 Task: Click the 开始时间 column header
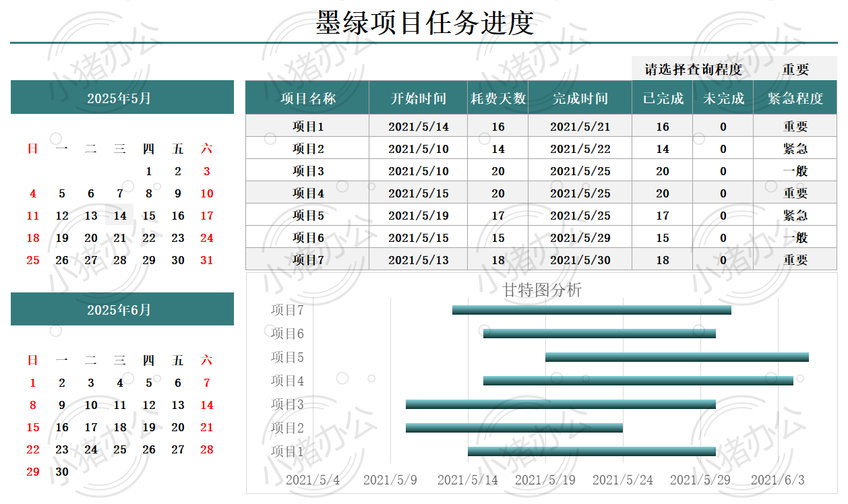coord(418,98)
